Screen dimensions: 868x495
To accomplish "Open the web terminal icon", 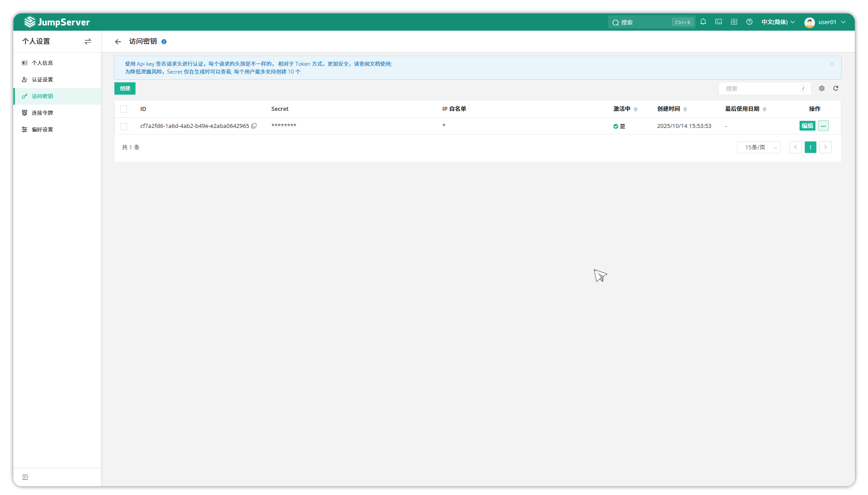I will point(719,22).
